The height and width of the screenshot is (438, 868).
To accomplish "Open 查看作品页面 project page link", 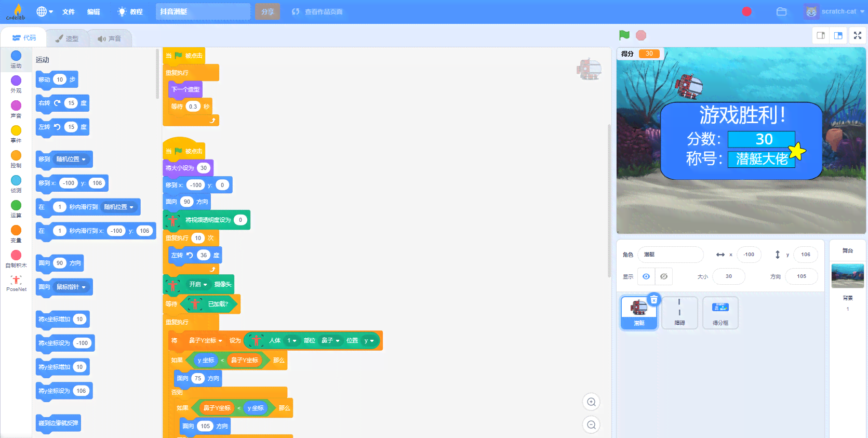I will coord(317,11).
